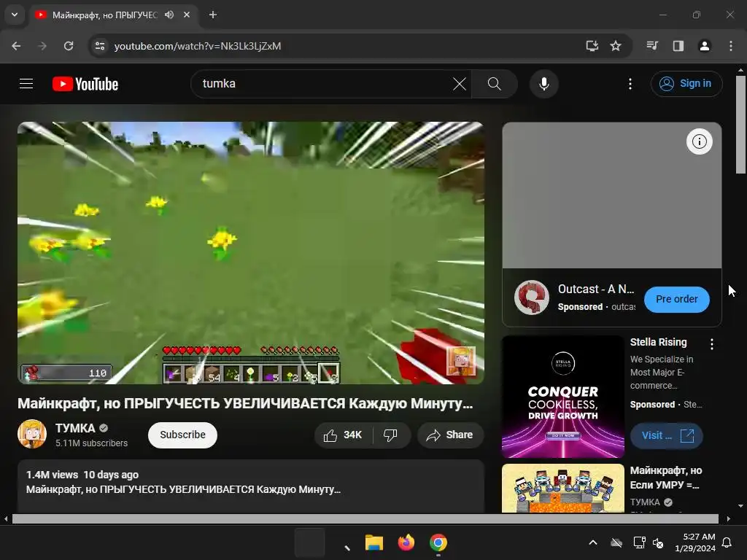Go to YouTube home via logo
Viewport: 747px width, 560px height.
85,85
